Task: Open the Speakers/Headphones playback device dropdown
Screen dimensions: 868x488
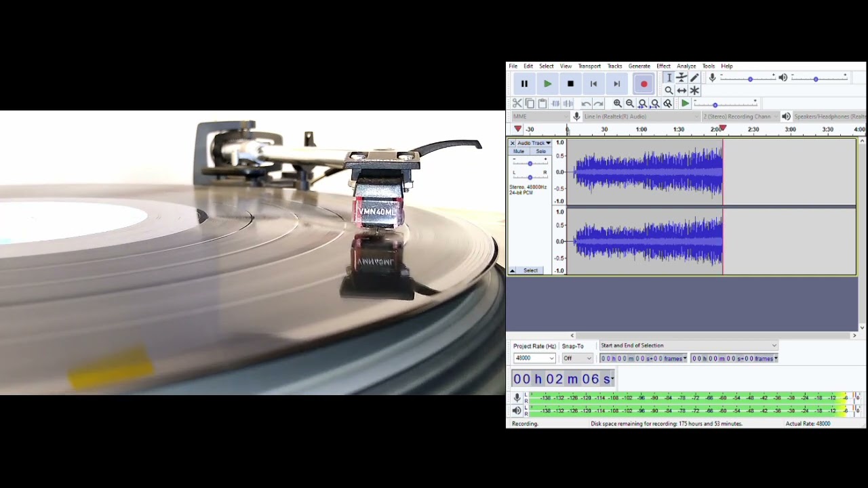Action: [829, 117]
